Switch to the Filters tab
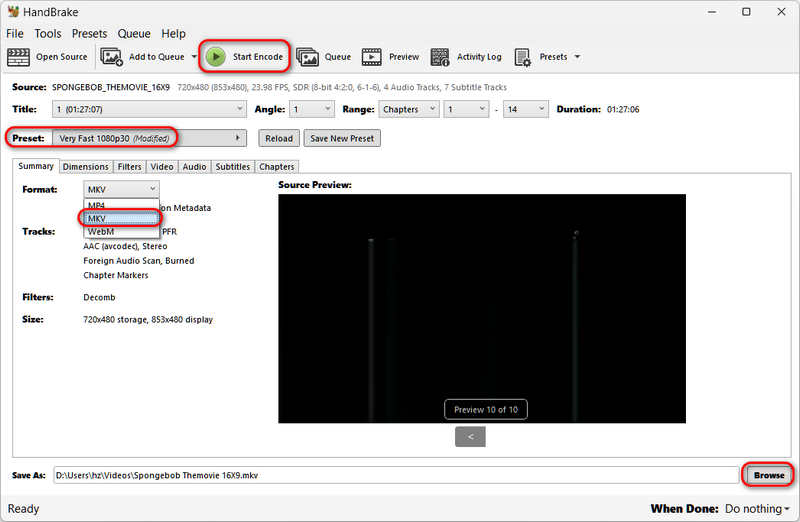 point(130,167)
